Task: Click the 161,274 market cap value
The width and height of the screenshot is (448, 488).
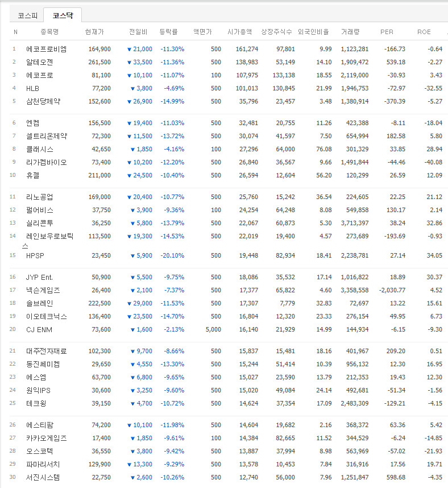Action: tap(247, 49)
